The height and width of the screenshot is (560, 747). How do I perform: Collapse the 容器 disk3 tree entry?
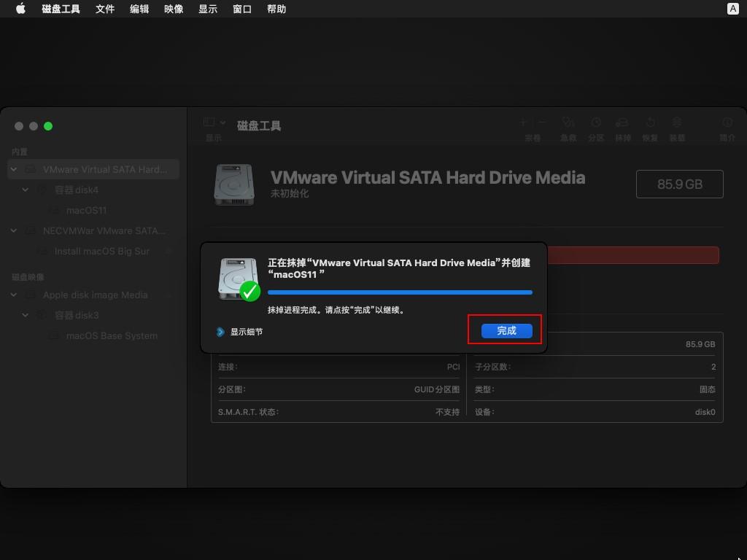click(26, 315)
